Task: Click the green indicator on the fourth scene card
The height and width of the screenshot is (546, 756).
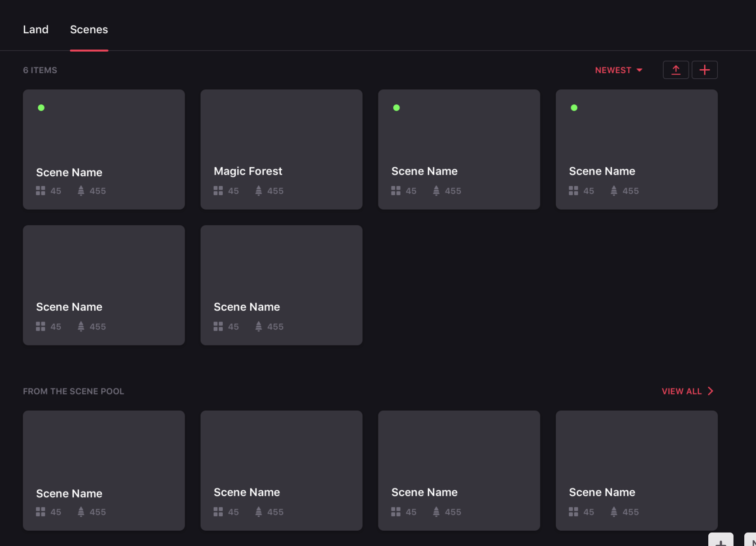Action: pyautogui.click(x=574, y=107)
